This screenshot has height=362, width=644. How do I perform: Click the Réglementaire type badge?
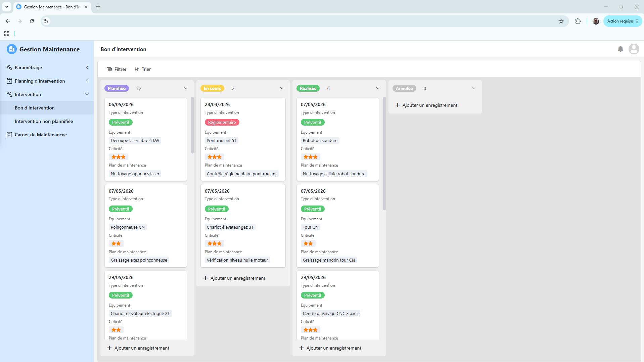(222, 122)
